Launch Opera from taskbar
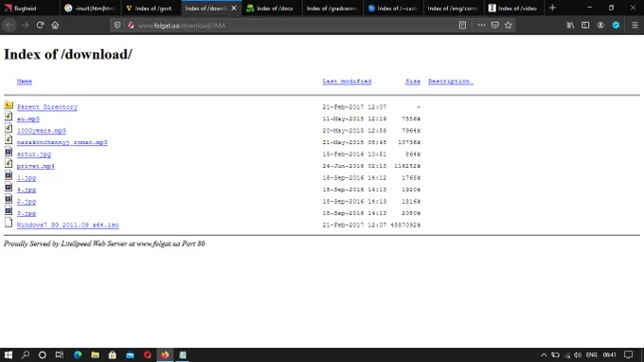This screenshot has height=362, width=644. (148, 354)
